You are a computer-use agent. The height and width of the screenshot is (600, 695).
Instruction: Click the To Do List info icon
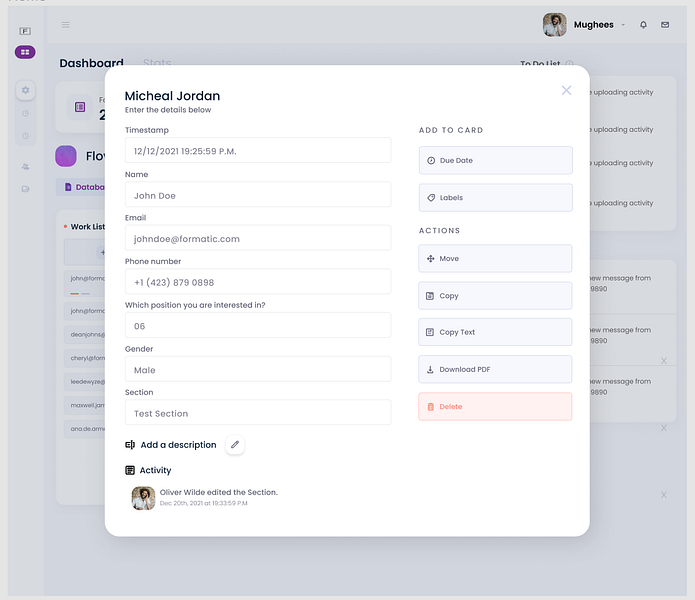point(569,64)
